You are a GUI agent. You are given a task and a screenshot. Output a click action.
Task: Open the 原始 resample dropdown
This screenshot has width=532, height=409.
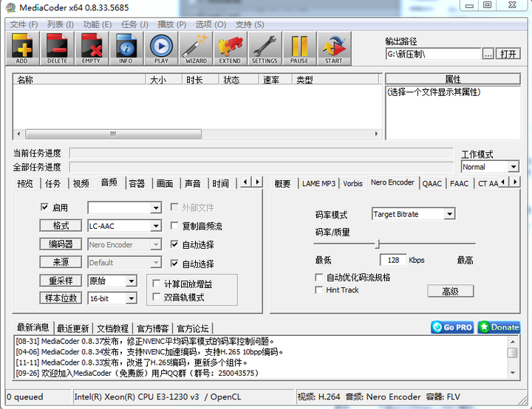pyautogui.click(x=112, y=281)
